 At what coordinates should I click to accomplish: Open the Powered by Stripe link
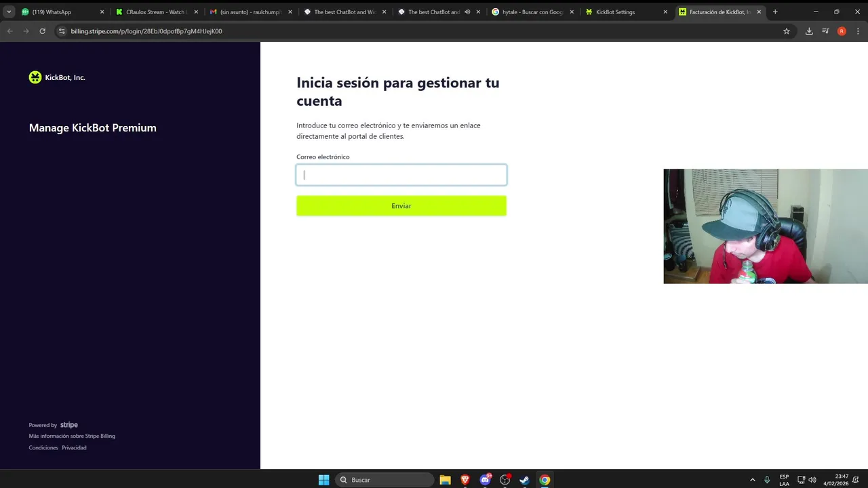(54, 425)
